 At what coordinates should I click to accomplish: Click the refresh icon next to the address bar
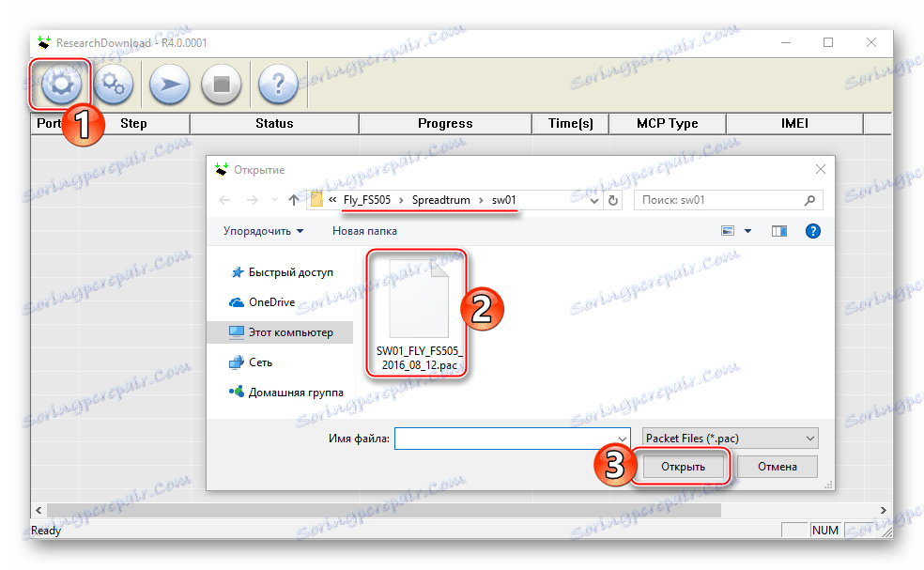(x=612, y=199)
